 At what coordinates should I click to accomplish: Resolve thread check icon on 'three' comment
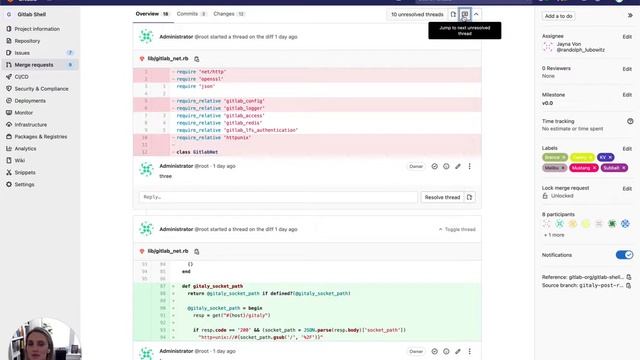click(x=435, y=166)
